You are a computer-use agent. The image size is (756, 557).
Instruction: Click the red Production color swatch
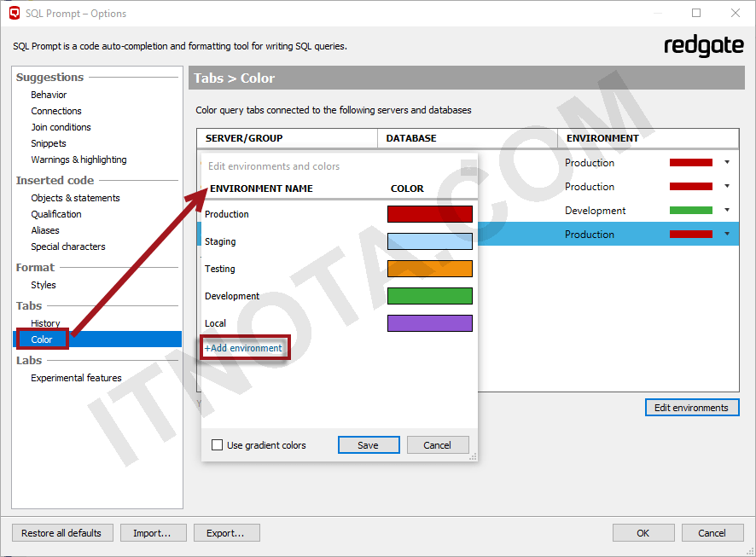click(x=429, y=214)
